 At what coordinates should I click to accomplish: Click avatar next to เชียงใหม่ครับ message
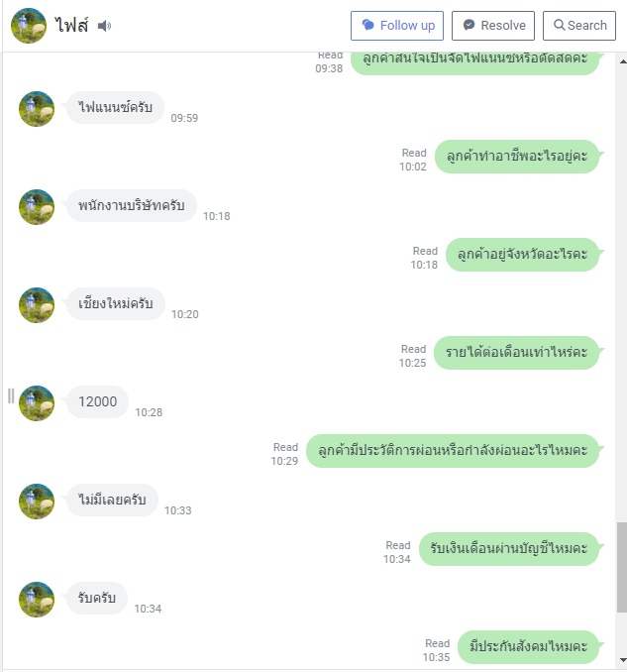pyautogui.click(x=37, y=305)
